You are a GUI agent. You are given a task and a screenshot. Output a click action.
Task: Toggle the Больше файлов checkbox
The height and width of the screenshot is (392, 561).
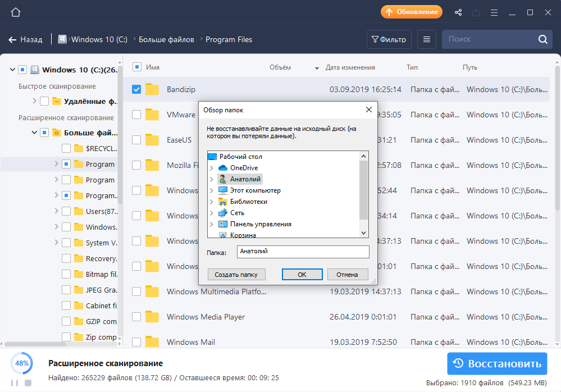pos(44,133)
